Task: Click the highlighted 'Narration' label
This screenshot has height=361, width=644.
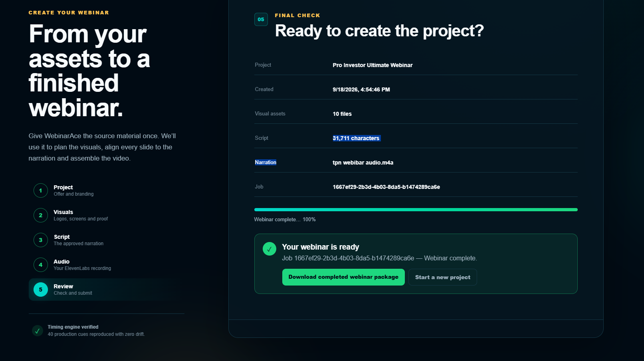Action: [x=266, y=162]
